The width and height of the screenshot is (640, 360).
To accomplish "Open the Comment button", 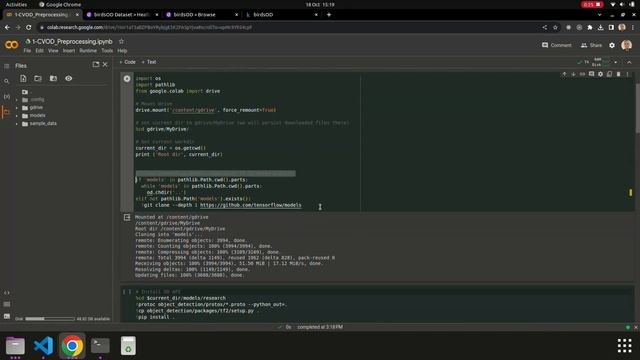I will [557, 45].
